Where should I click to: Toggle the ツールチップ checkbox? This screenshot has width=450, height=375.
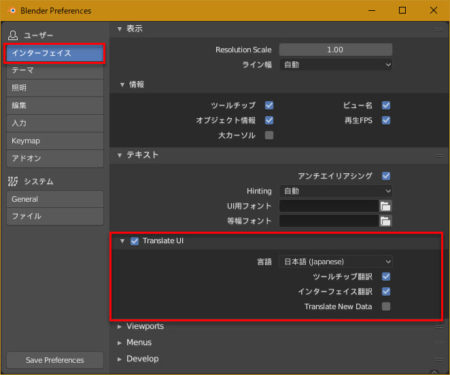click(x=269, y=106)
